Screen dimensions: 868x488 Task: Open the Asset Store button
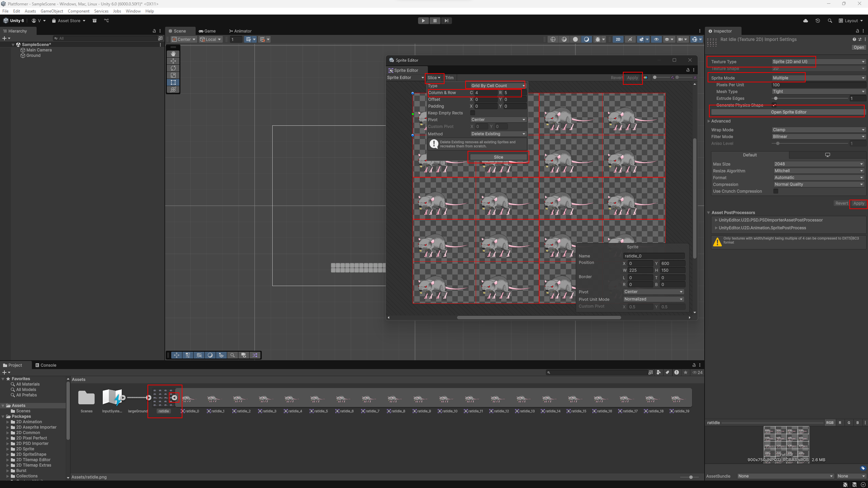pos(69,21)
